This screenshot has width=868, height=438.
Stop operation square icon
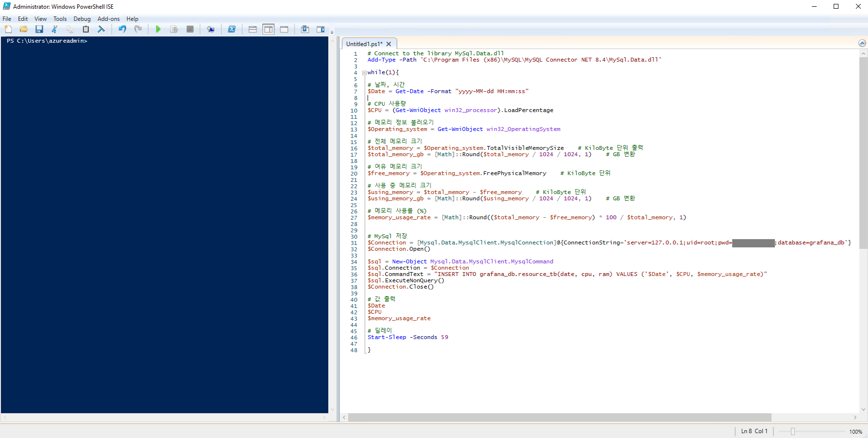(190, 30)
